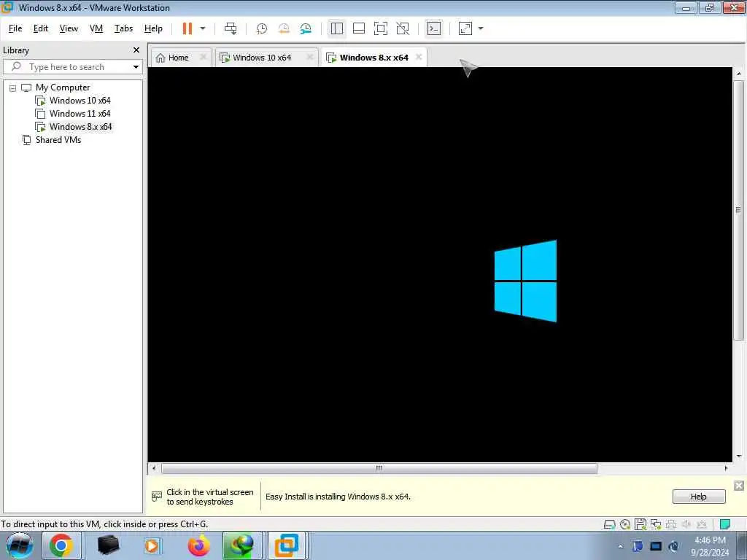
Task: Click the vertical scrollbar of VM view
Action: tap(738, 211)
